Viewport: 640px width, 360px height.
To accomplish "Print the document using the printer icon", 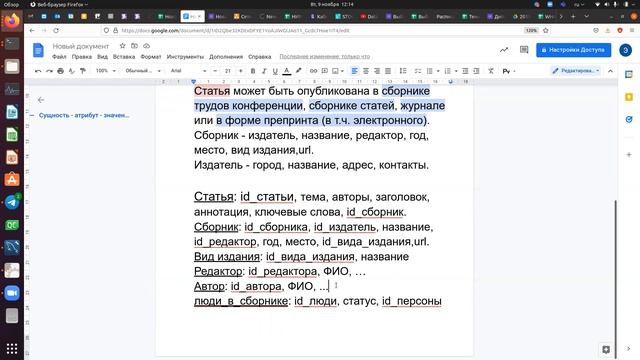I will [x=60, y=71].
